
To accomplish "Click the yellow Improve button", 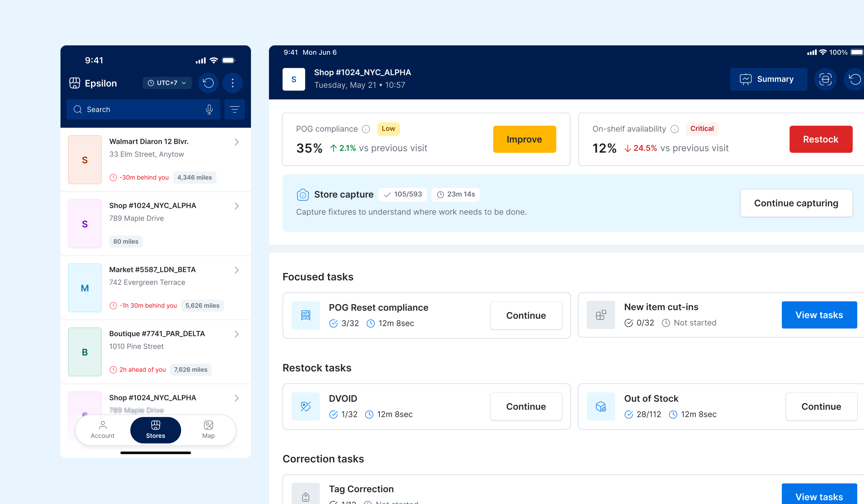I will [x=524, y=139].
